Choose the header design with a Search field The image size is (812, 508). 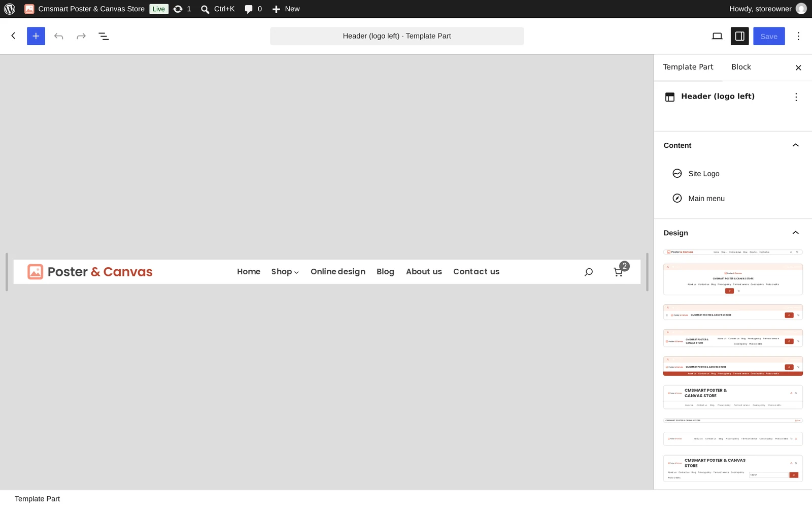[733, 468]
